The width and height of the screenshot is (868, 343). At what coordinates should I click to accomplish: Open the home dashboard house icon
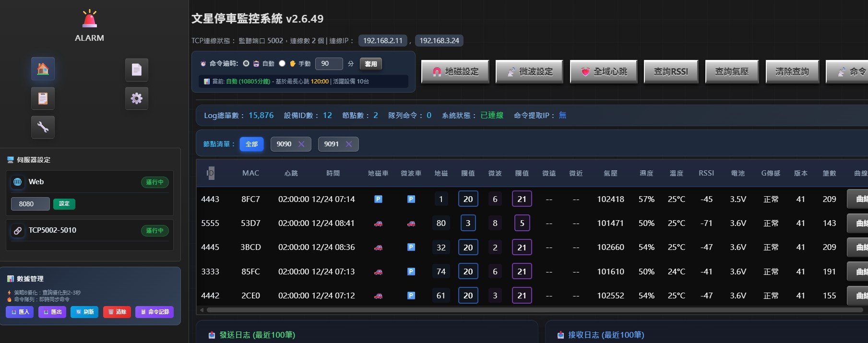(43, 70)
